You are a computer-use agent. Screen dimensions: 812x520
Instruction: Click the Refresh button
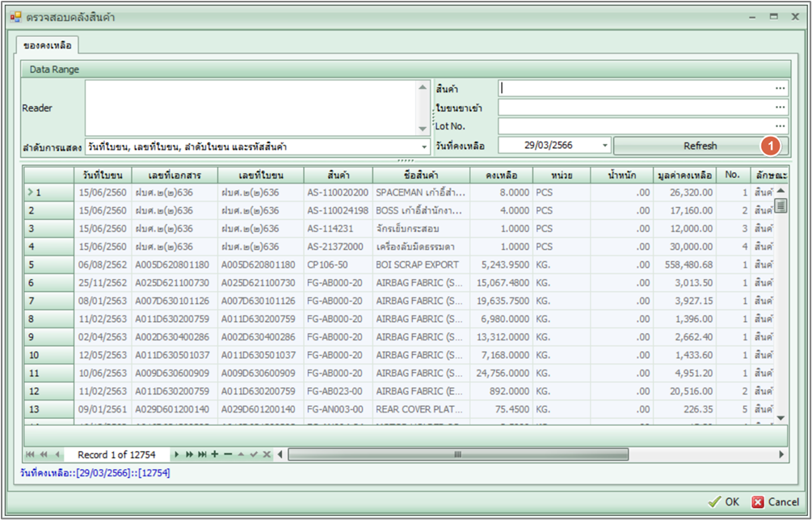[x=700, y=146]
